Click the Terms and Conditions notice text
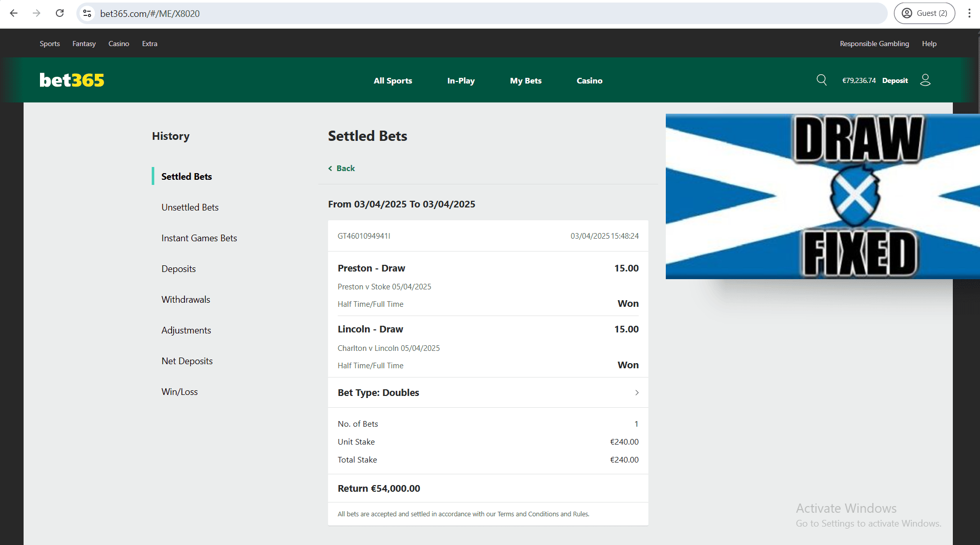Viewport: 980px width, 545px height. tap(463, 514)
